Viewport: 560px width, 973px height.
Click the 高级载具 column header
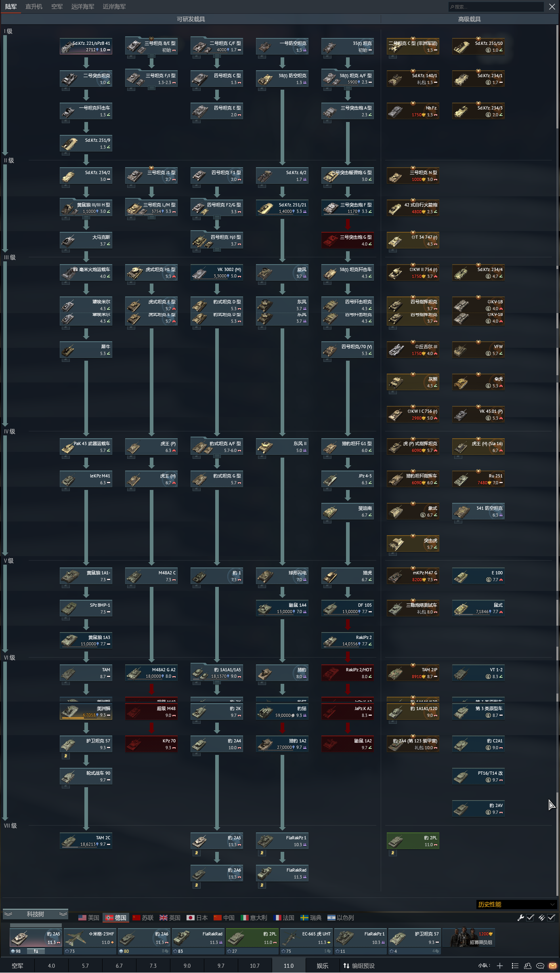coord(469,19)
